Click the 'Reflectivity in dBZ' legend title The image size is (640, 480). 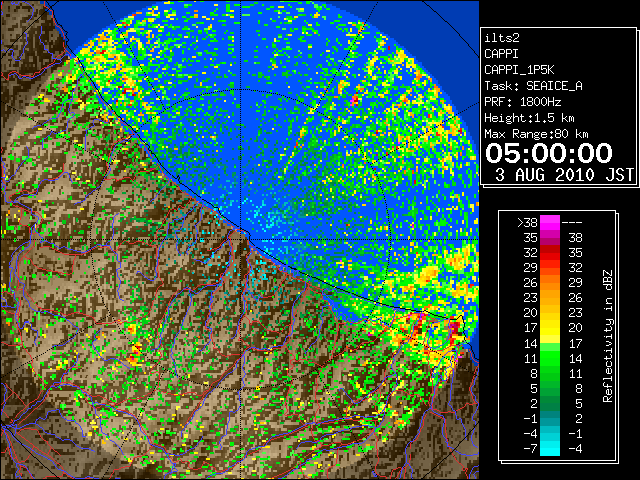click(x=608, y=336)
